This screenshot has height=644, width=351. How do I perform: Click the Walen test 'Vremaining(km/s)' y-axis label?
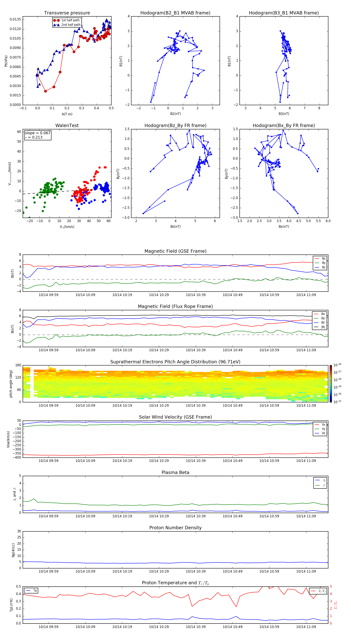pyautogui.click(x=10, y=173)
